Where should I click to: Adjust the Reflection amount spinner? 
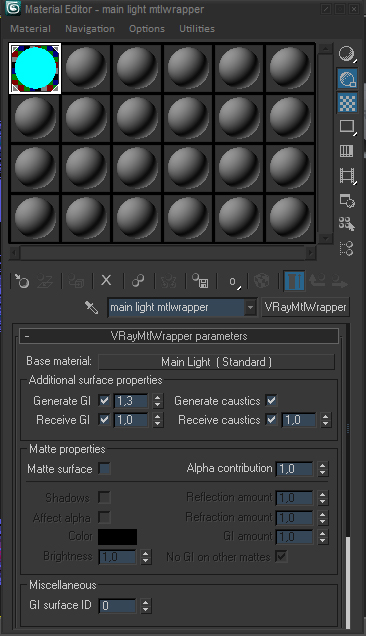coord(323,498)
